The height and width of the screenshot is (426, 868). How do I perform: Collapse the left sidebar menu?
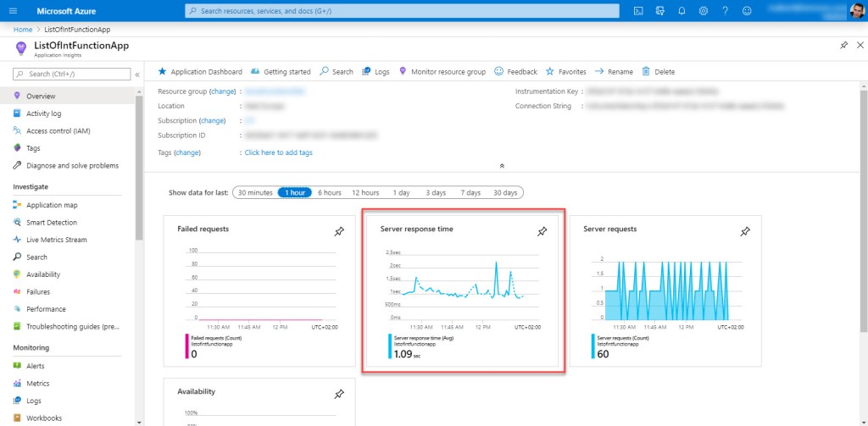(x=137, y=75)
